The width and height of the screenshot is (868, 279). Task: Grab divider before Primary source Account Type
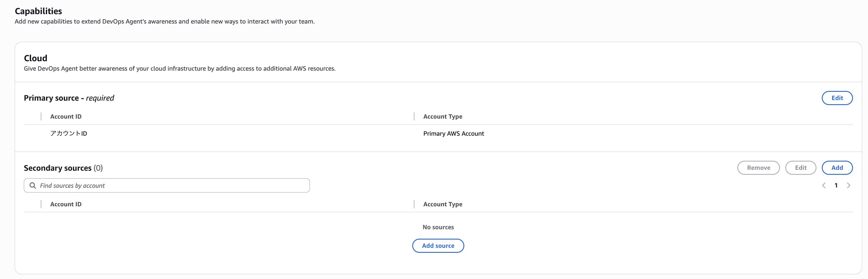click(x=414, y=117)
